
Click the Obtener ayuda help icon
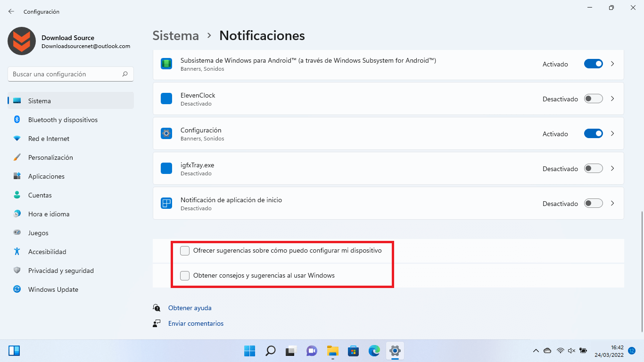pos(157,308)
